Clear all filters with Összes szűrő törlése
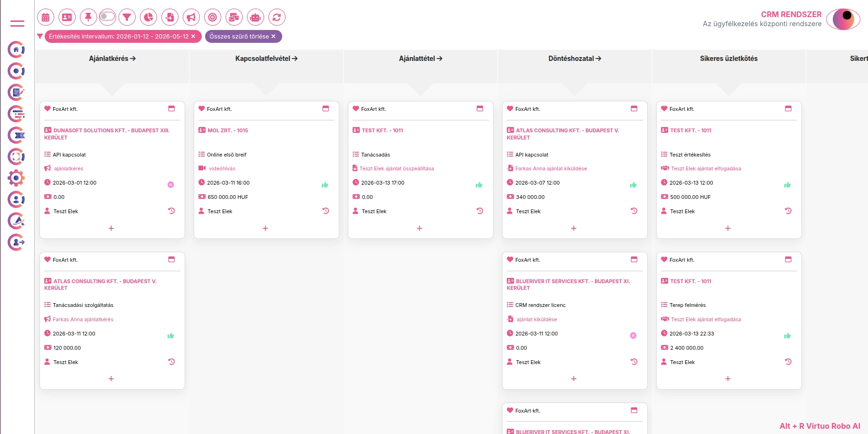 243,37
